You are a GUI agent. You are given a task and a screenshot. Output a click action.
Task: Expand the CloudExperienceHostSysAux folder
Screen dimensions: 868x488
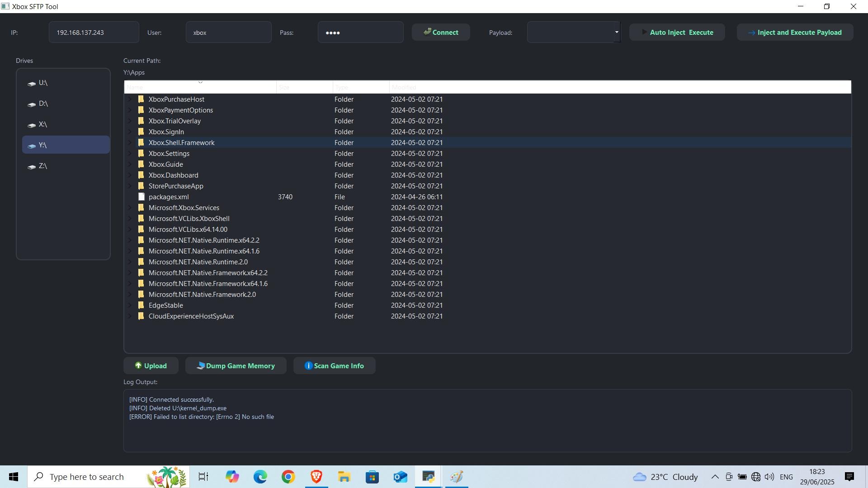point(130,316)
